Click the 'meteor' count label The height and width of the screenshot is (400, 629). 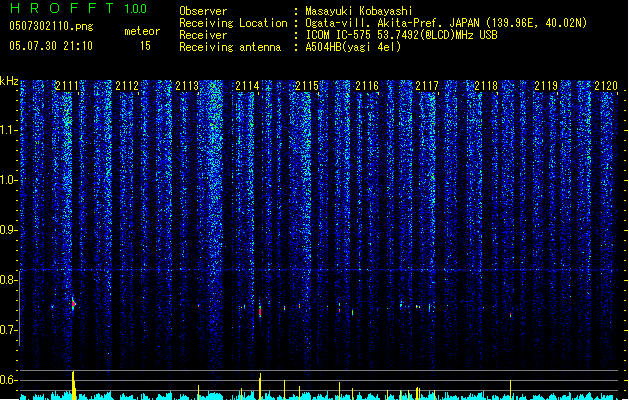click(142, 31)
